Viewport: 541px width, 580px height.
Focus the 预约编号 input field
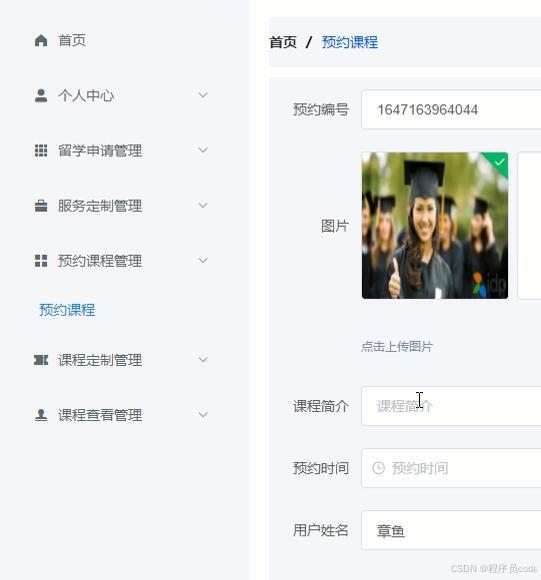click(x=451, y=109)
